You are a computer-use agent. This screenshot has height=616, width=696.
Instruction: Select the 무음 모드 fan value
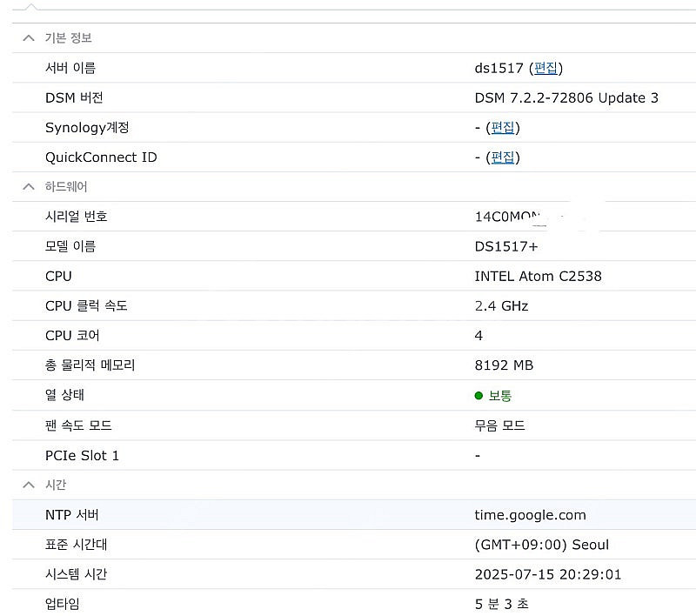499,425
